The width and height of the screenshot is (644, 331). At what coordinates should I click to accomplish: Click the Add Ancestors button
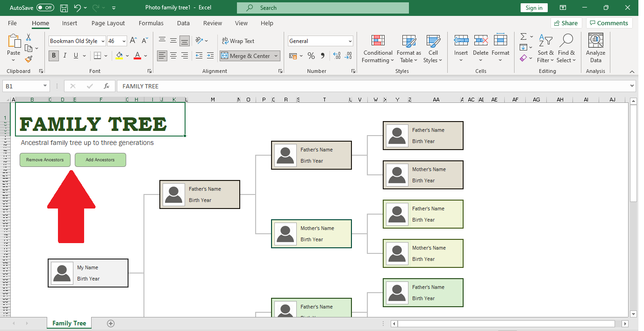pyautogui.click(x=100, y=159)
